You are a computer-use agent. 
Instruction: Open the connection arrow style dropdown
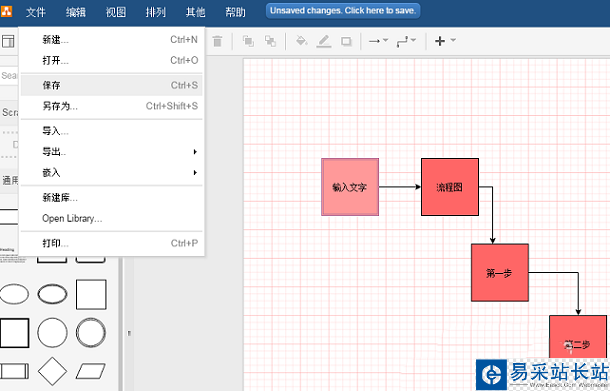pyautogui.click(x=378, y=40)
